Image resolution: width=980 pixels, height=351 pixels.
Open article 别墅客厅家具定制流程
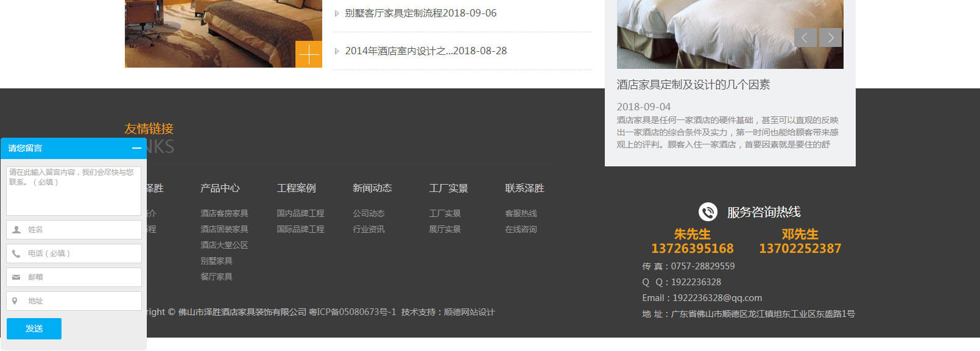pyautogui.click(x=420, y=13)
